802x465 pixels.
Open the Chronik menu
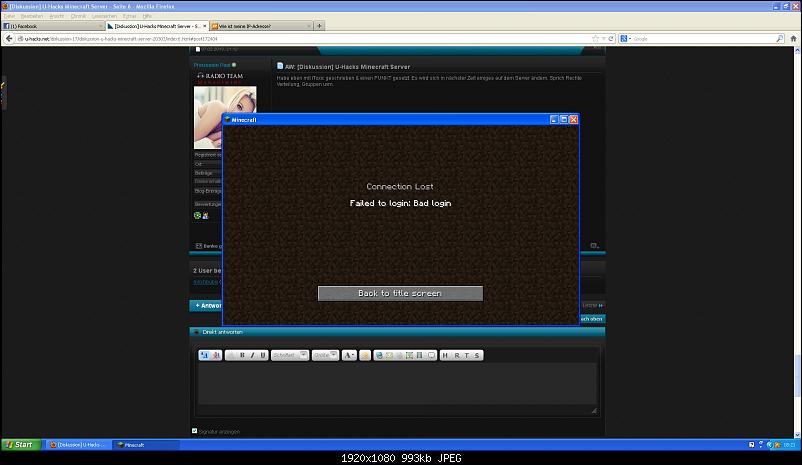point(78,16)
